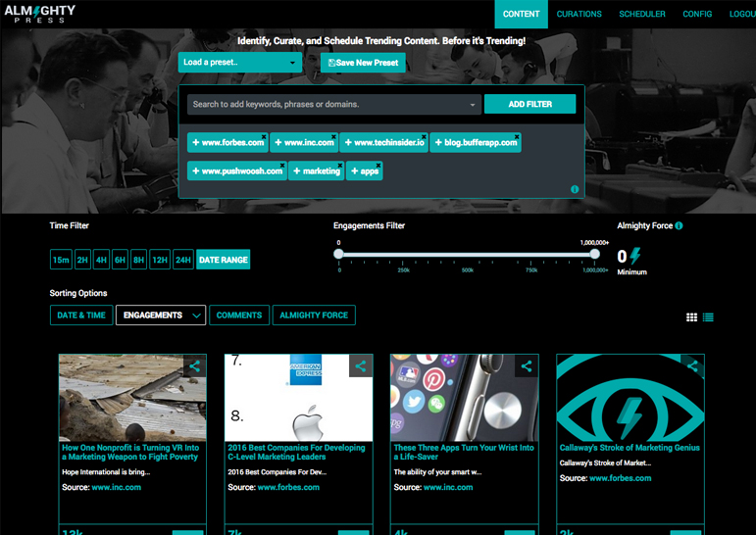The width and height of the screenshot is (756, 535).
Task: Open the Config tab
Action: click(x=697, y=14)
